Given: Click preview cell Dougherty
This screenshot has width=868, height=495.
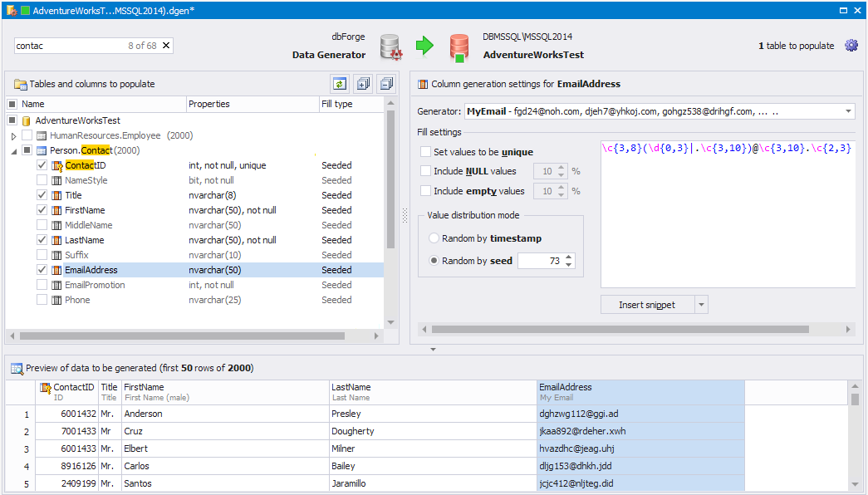Looking at the screenshot, I should pos(433,431).
